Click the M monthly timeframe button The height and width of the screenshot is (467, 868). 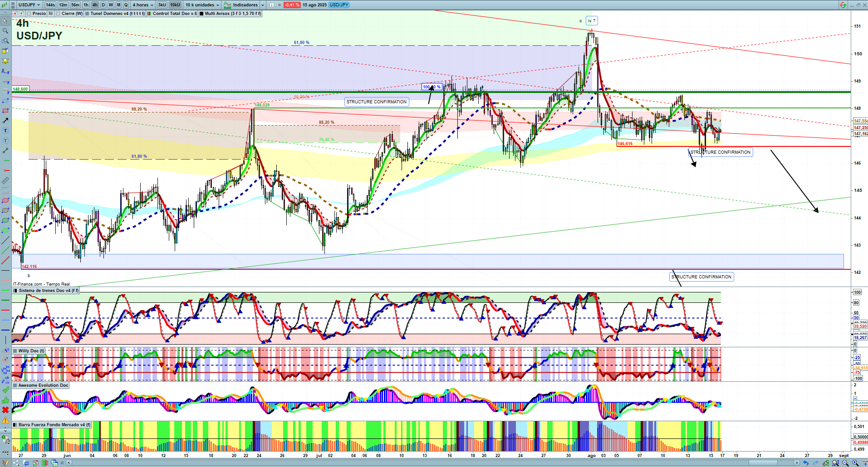[118, 5]
